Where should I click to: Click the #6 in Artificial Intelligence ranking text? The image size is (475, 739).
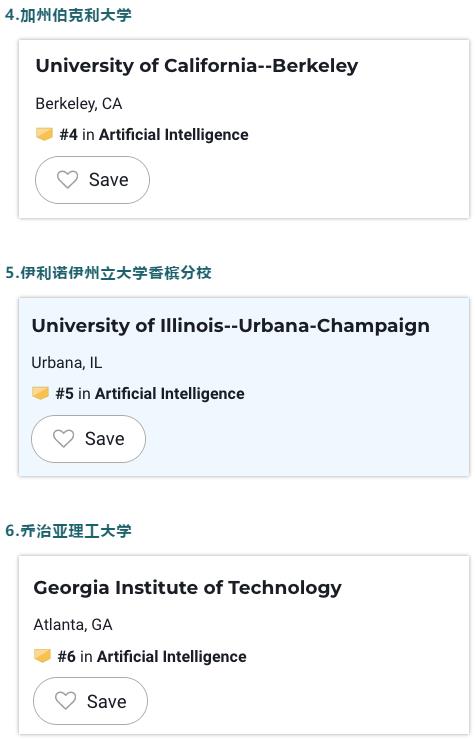(152, 657)
